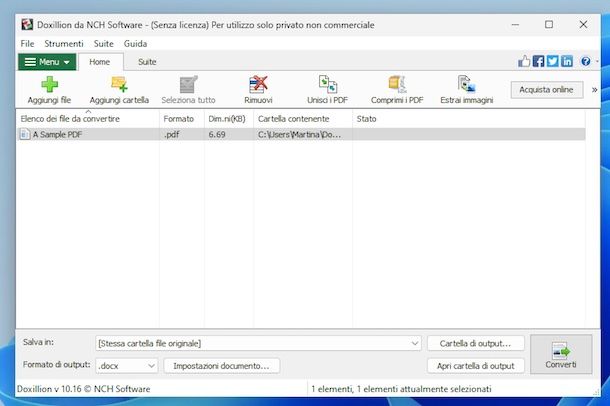
Task: Switch to the Home ribbon tab
Action: coord(100,62)
